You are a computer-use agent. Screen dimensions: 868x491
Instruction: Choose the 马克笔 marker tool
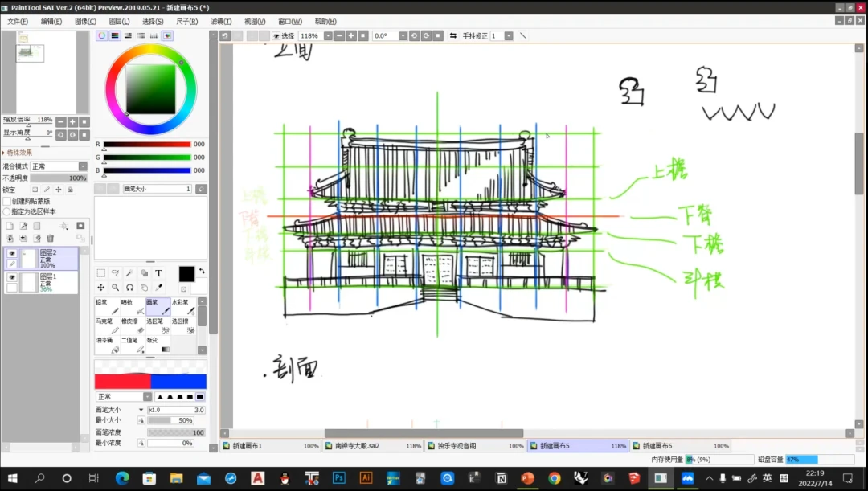108,325
